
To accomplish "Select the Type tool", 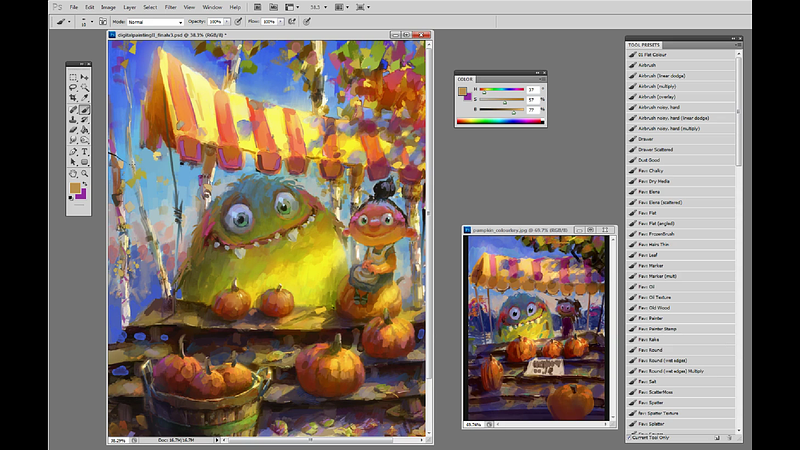I will [84, 151].
